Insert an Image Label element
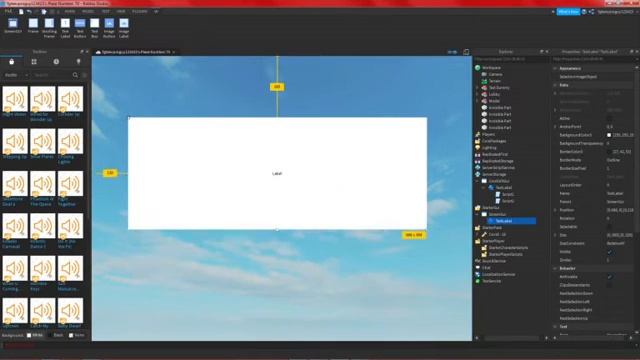This screenshot has height=360, width=640. [124, 28]
